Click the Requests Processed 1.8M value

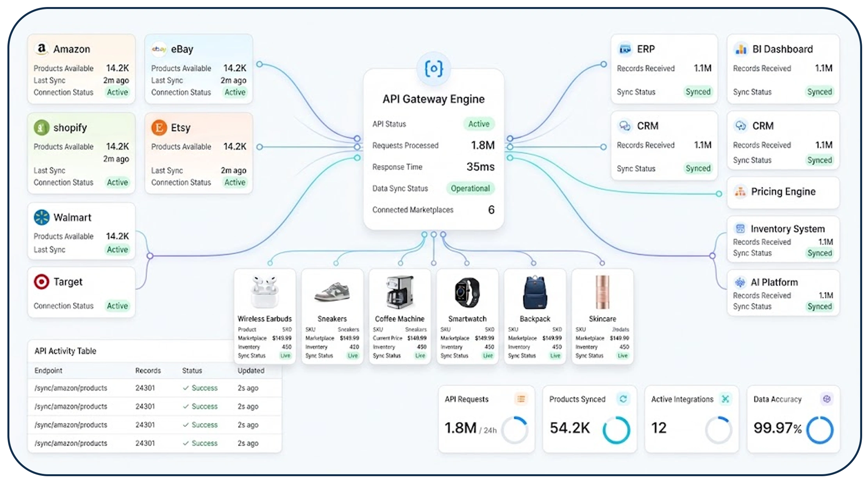point(483,145)
